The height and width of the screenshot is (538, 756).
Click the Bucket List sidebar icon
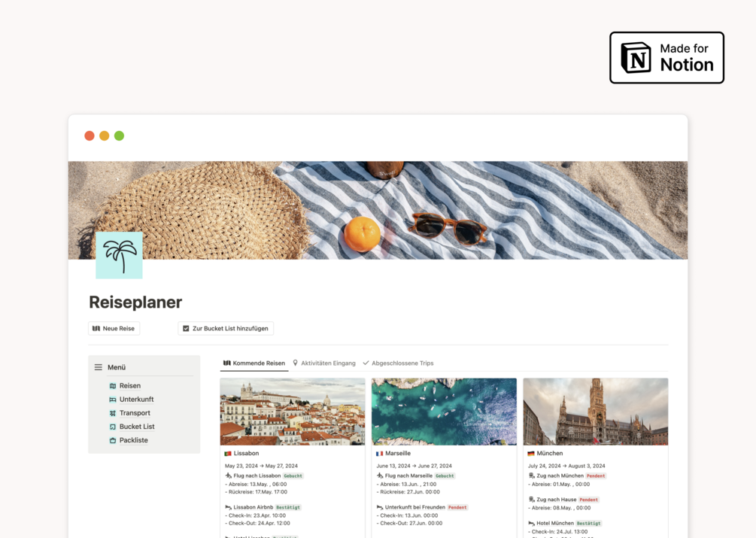click(x=113, y=427)
